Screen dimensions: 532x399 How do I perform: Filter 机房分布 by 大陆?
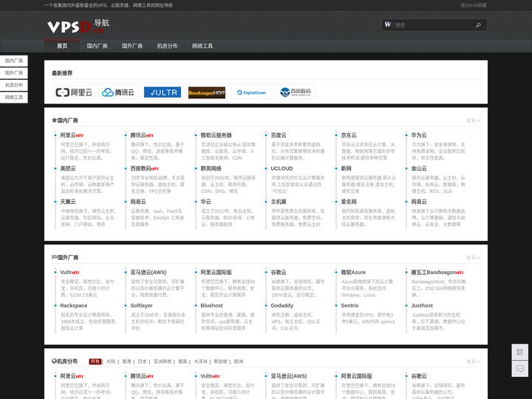[x=111, y=361]
